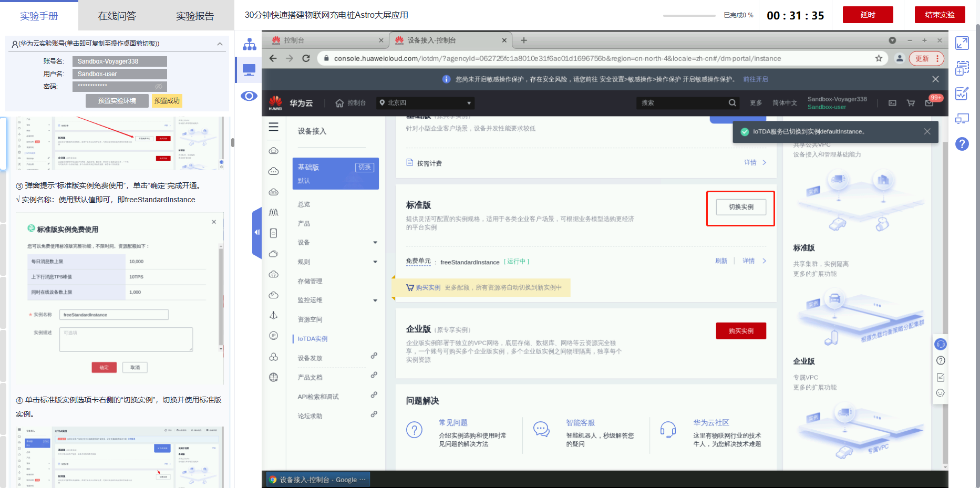Collapse the Huawei Cloud lab account section
Image resolution: width=980 pixels, height=488 pixels.
point(220,44)
